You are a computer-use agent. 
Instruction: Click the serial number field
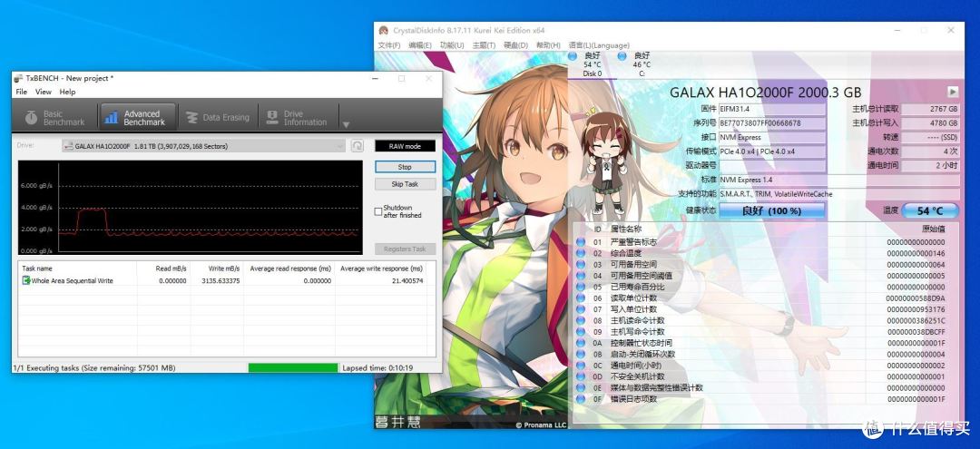pos(772,123)
